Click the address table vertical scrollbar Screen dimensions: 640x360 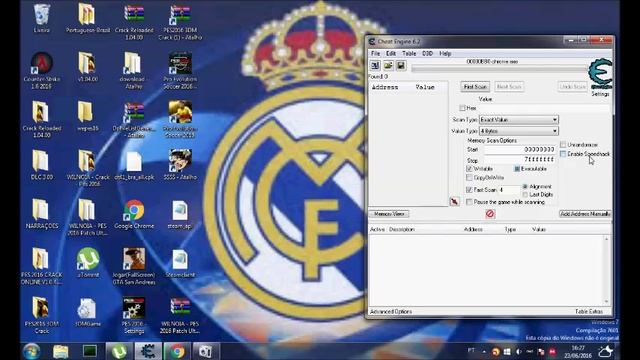pyautogui.click(x=607, y=270)
